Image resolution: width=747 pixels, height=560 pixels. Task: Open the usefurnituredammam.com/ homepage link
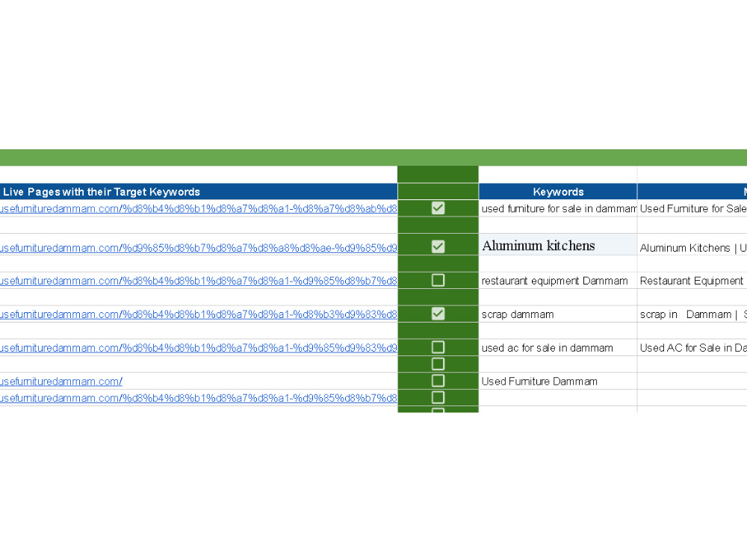click(x=61, y=382)
